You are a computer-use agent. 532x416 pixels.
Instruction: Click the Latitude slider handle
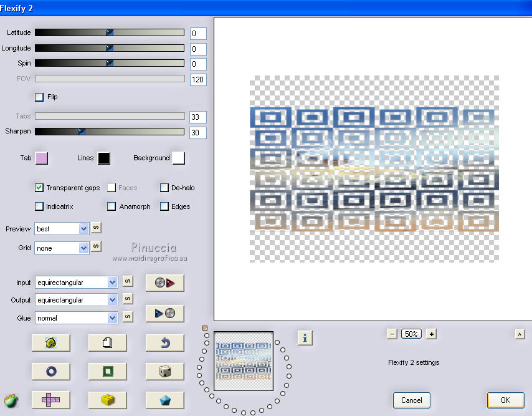109,32
